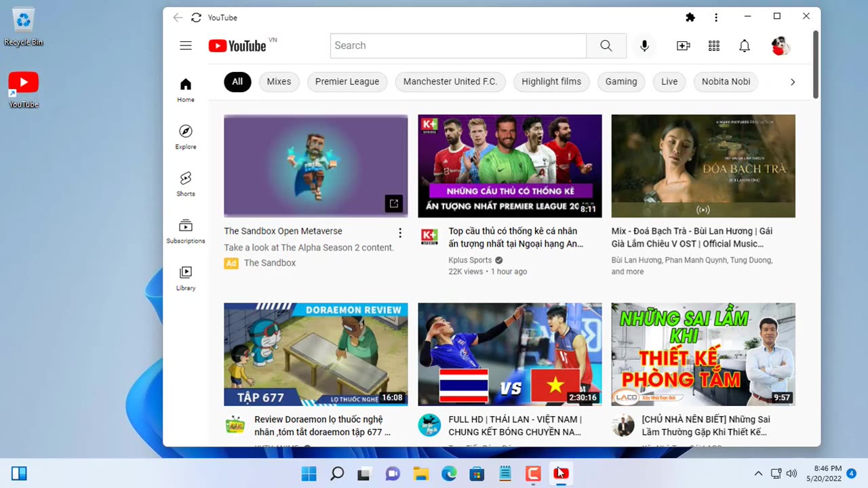Open Microsoft Edge from taskbar
Screen dimensions: 868x488
[450, 473]
